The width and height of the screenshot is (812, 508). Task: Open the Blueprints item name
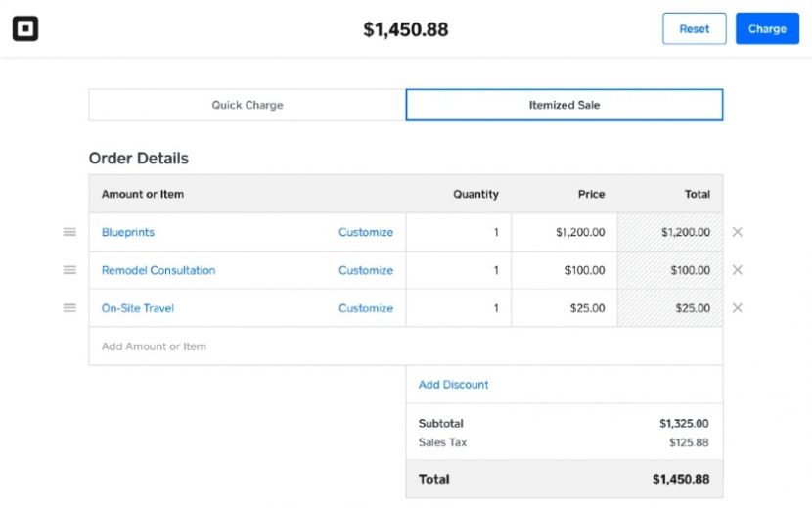click(x=128, y=232)
